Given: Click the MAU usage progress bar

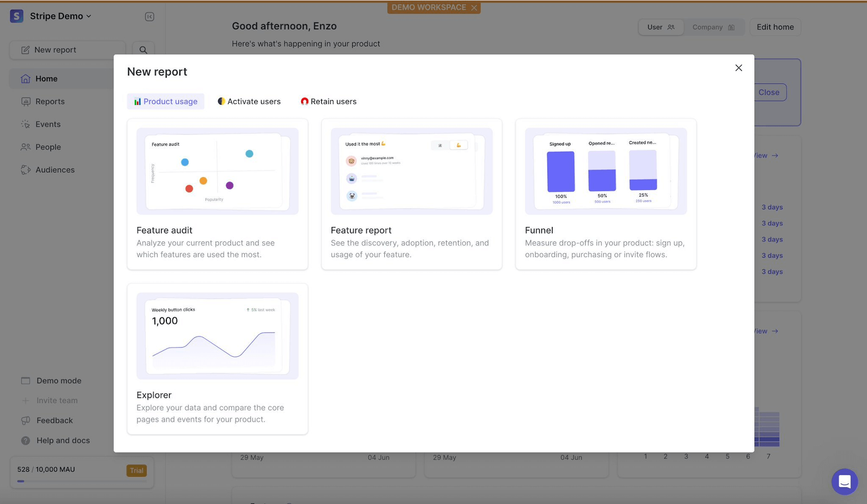Looking at the screenshot, I should (x=81, y=480).
